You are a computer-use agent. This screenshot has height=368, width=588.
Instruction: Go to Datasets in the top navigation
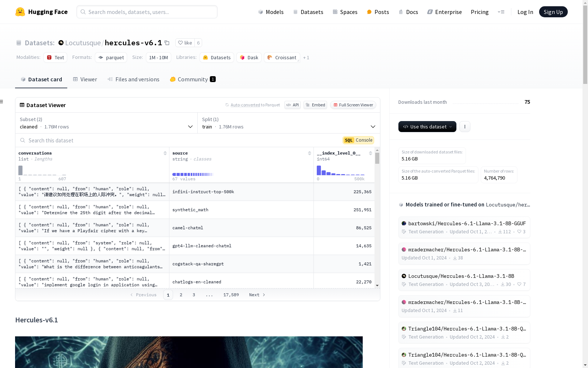[x=308, y=12]
